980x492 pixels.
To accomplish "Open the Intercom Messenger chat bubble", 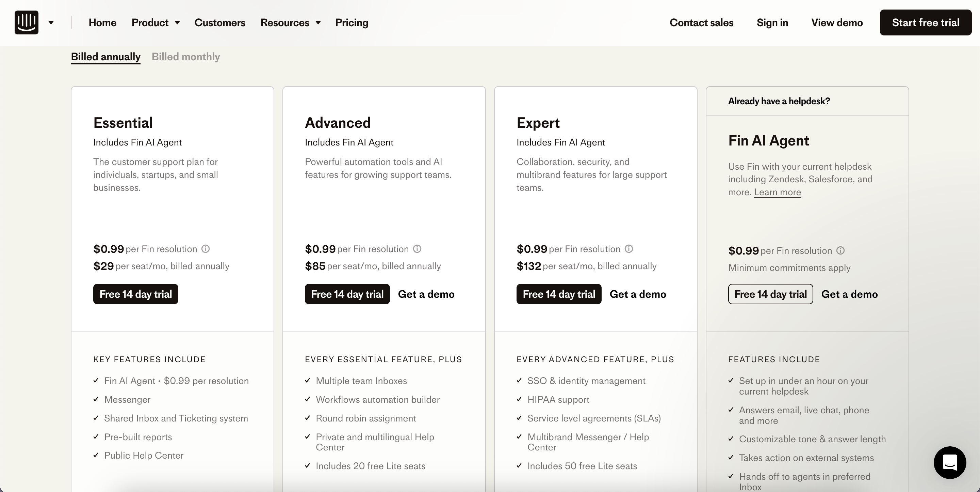I will [950, 462].
